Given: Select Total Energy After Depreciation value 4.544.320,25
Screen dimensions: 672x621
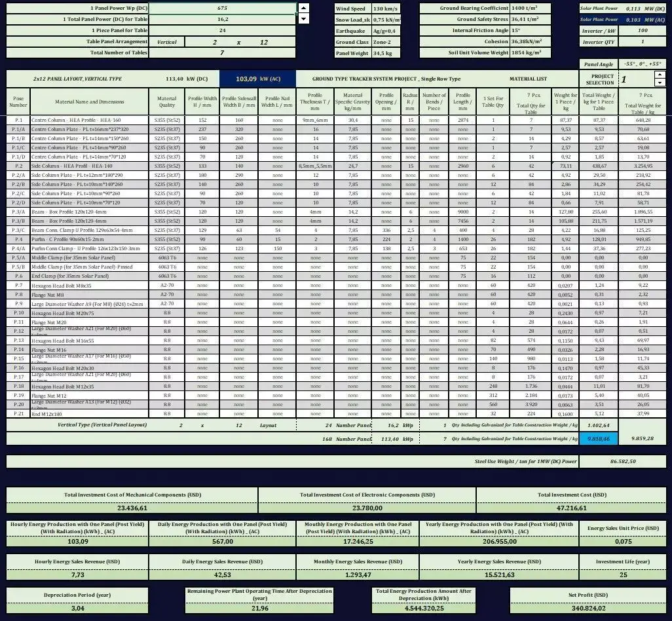Looking at the screenshot, I should click(424, 608).
